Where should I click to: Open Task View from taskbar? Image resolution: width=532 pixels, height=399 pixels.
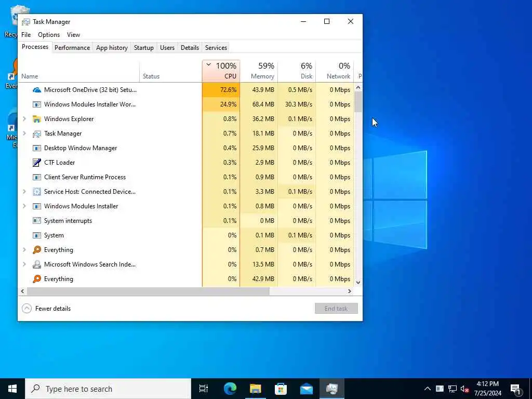tap(204, 389)
